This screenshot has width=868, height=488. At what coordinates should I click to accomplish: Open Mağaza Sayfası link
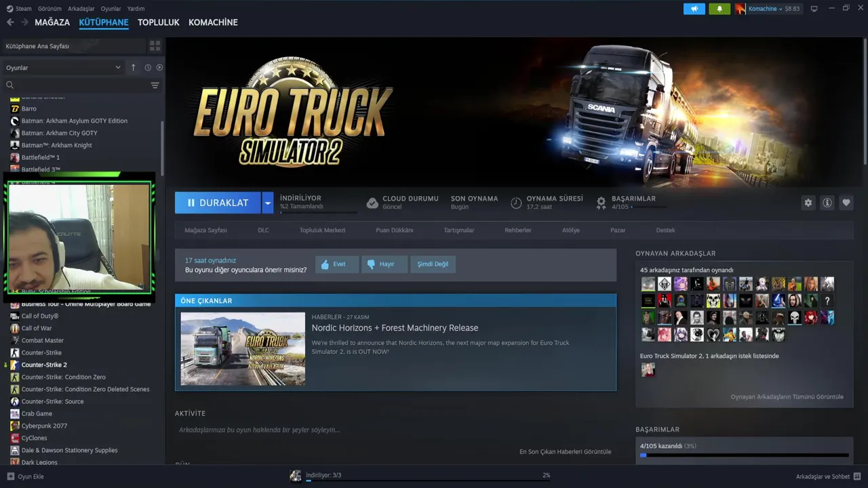206,230
